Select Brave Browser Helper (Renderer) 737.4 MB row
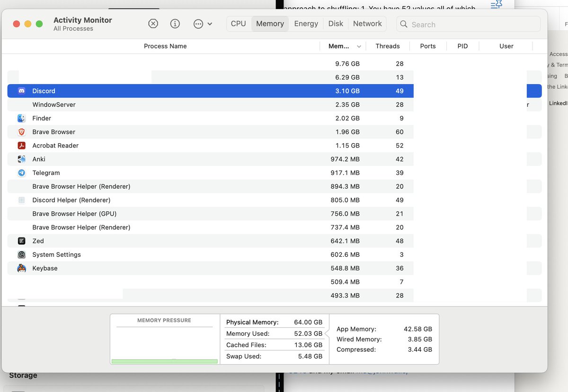 pyautogui.click(x=275, y=227)
